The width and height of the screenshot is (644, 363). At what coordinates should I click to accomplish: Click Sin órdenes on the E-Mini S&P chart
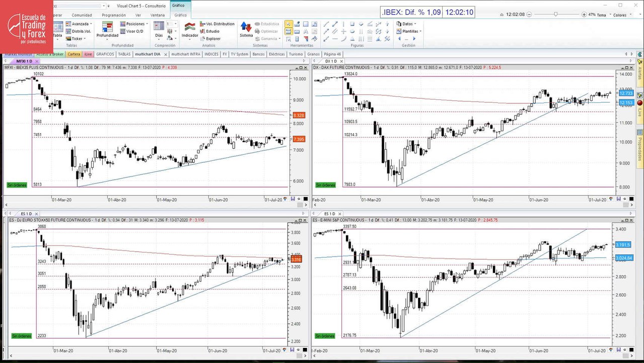325,336
